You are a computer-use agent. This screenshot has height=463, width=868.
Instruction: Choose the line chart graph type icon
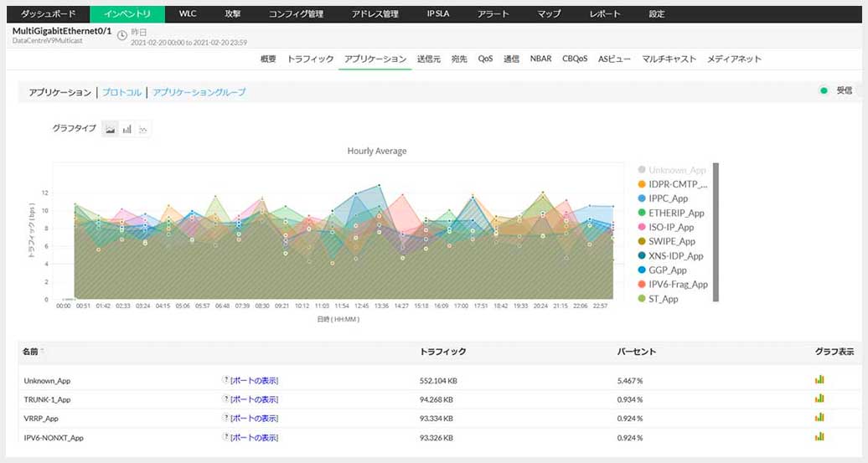point(143,129)
